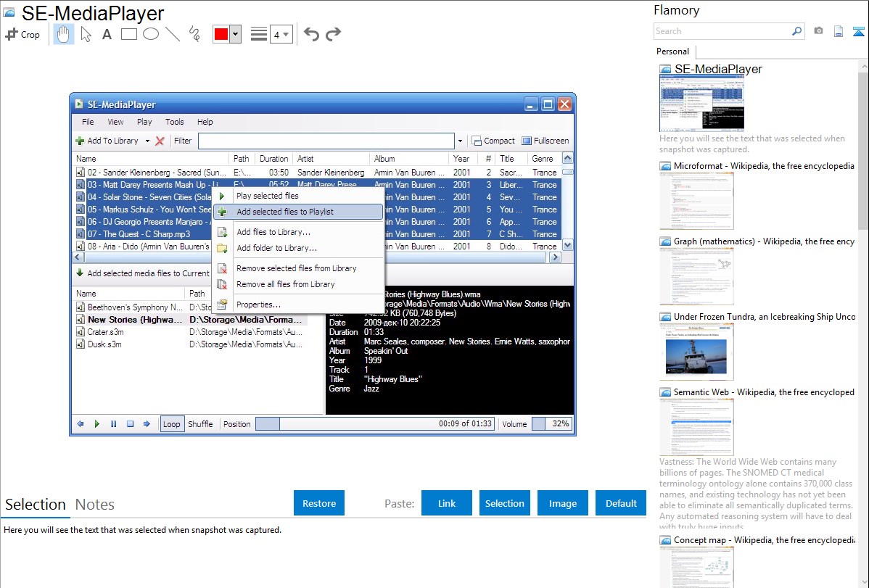The width and height of the screenshot is (869, 588).
Task: Pick the rectangle shape tool
Action: 129,34
